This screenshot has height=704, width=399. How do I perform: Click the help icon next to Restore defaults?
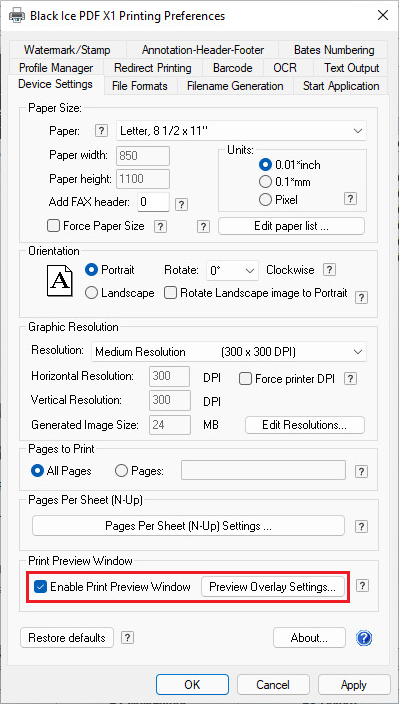pos(127,638)
